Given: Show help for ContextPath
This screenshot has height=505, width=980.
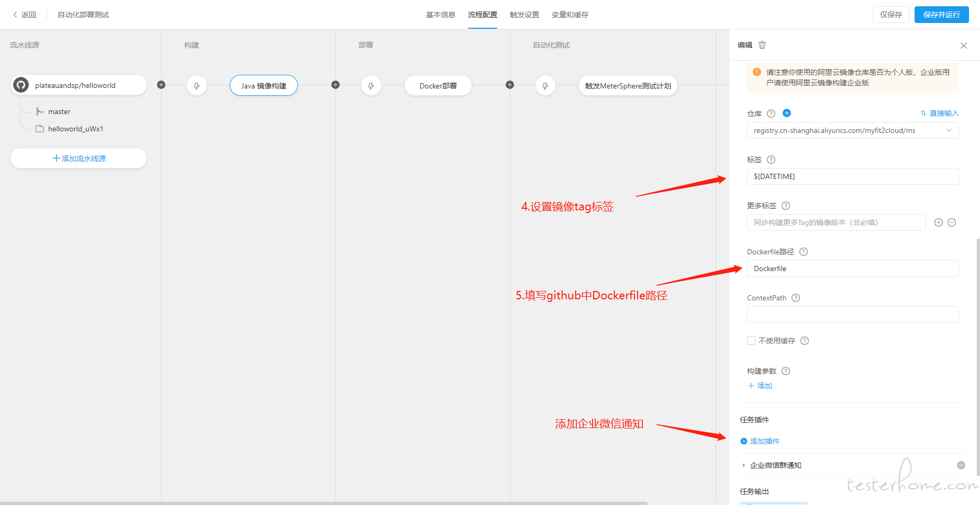Looking at the screenshot, I should click(x=796, y=298).
